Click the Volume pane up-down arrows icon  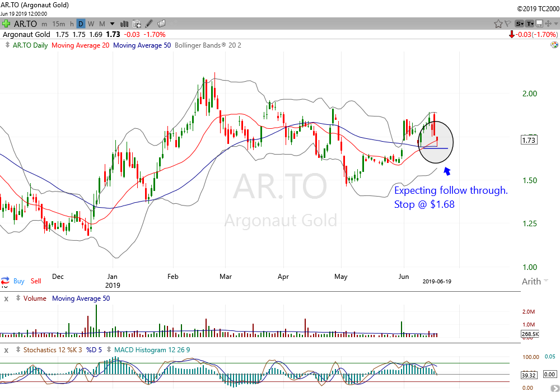(18, 298)
